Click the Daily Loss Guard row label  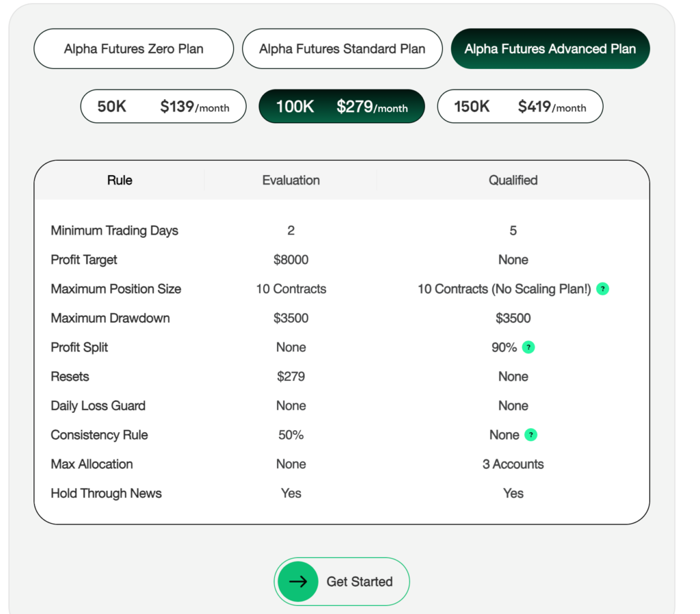[98, 405]
